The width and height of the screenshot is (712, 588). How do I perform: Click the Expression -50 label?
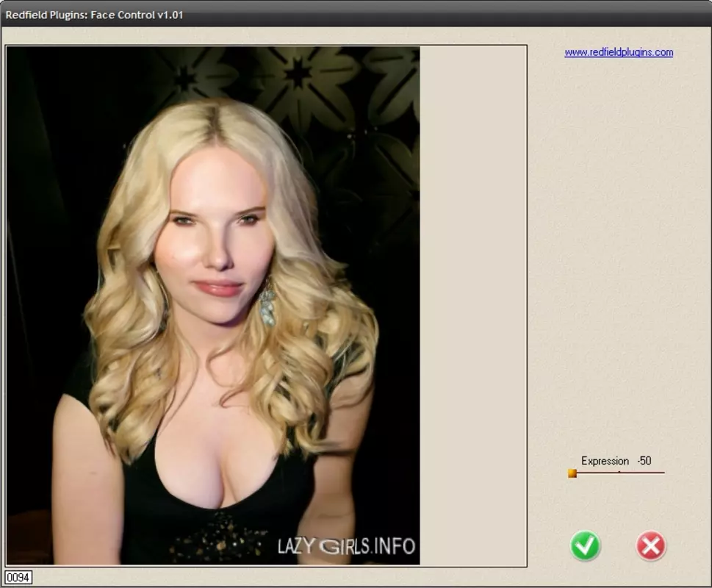click(616, 461)
